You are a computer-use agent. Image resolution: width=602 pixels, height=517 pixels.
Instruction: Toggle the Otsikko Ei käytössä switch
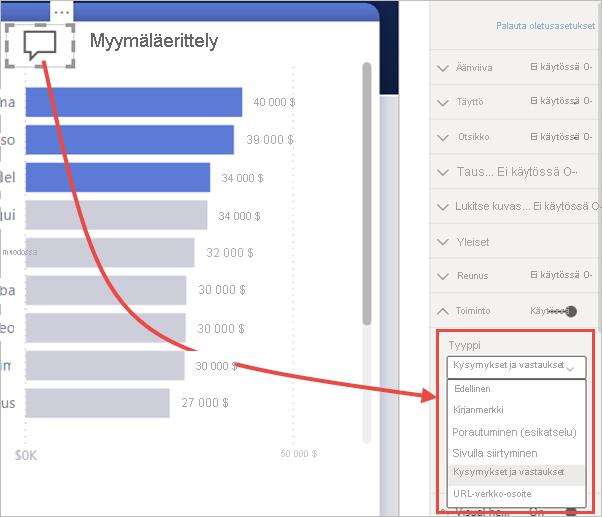pyautogui.click(x=561, y=137)
